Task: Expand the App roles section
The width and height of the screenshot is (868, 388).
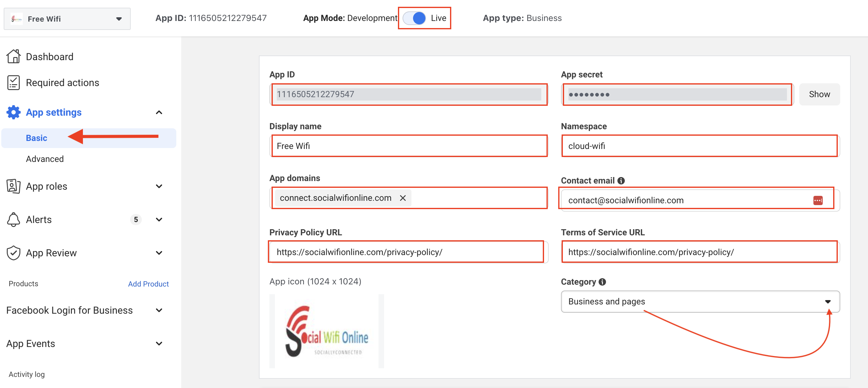Action: point(159,186)
